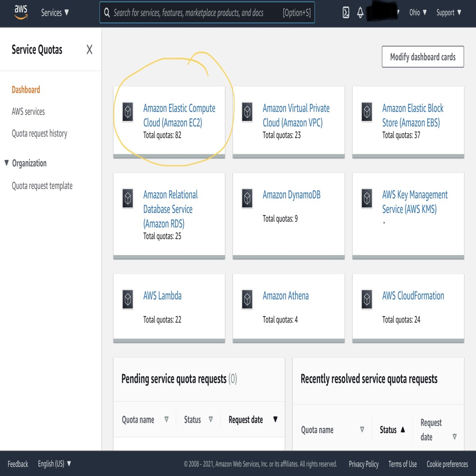Open the notifications bell
The height and width of the screenshot is (476, 476).
tap(360, 13)
